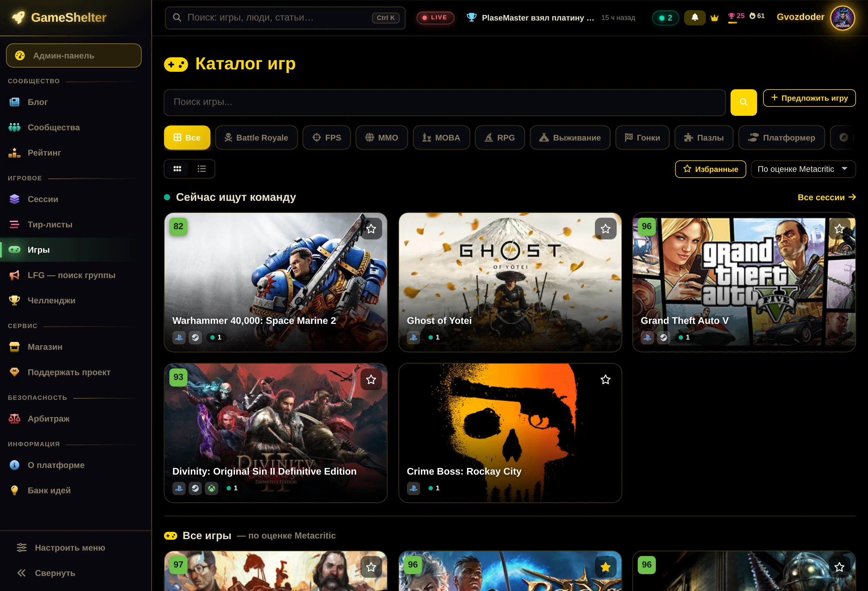Unfavorite the starred game rated 96

click(605, 567)
